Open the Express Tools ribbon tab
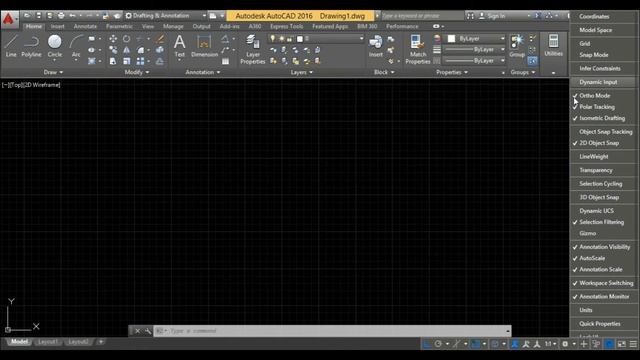The image size is (640, 360). (287, 27)
